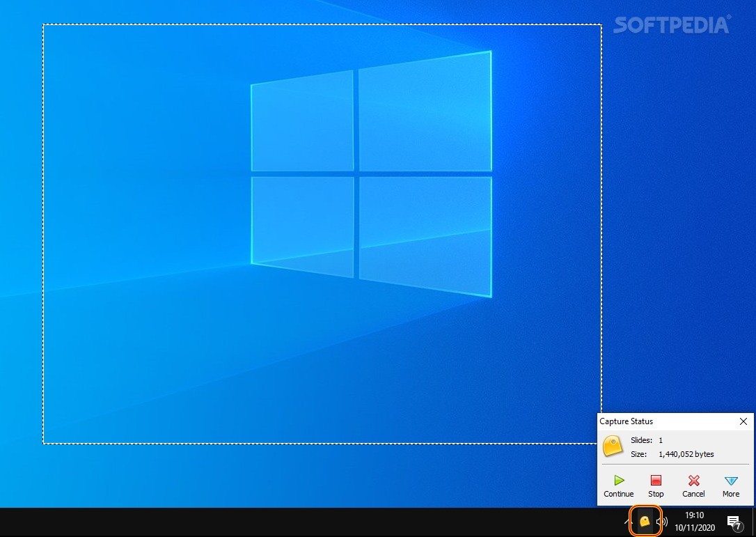Click the 'Slides:' label
Viewport: 756px width, 537px height.
tap(641, 440)
